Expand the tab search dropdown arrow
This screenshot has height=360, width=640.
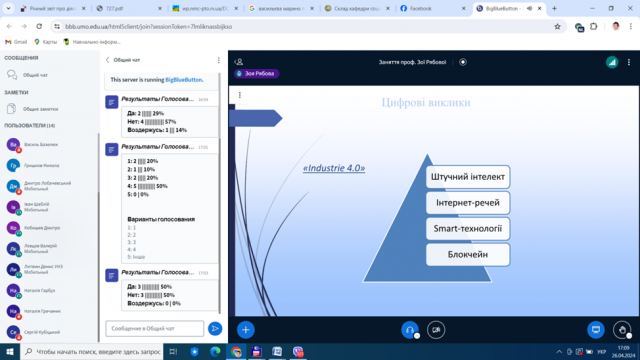[x=8, y=8]
